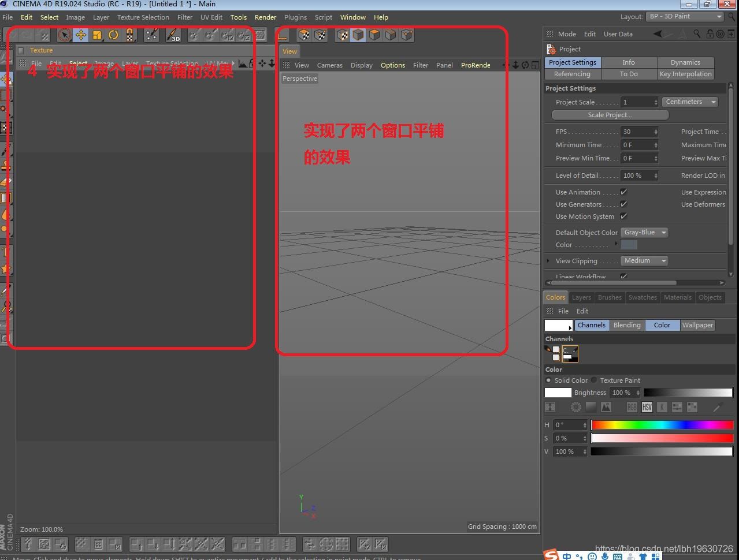739x560 pixels.
Task: Open Layout BP - 3D Paint dropdown
Action: click(685, 17)
